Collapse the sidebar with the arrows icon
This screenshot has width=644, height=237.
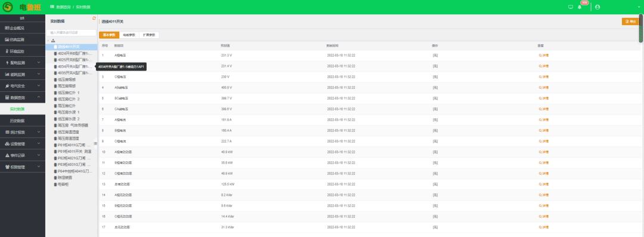(22, 18)
